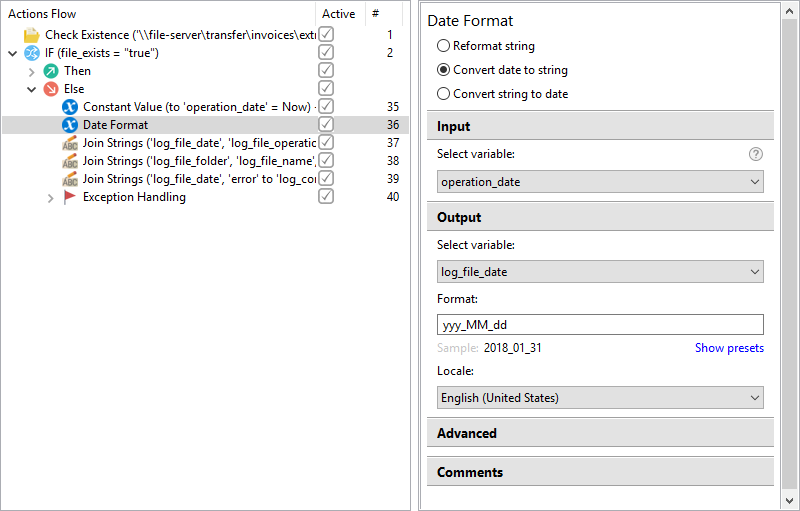This screenshot has height=511, width=800.
Task: Toggle Active checkbox for Then branch
Action: [326, 70]
